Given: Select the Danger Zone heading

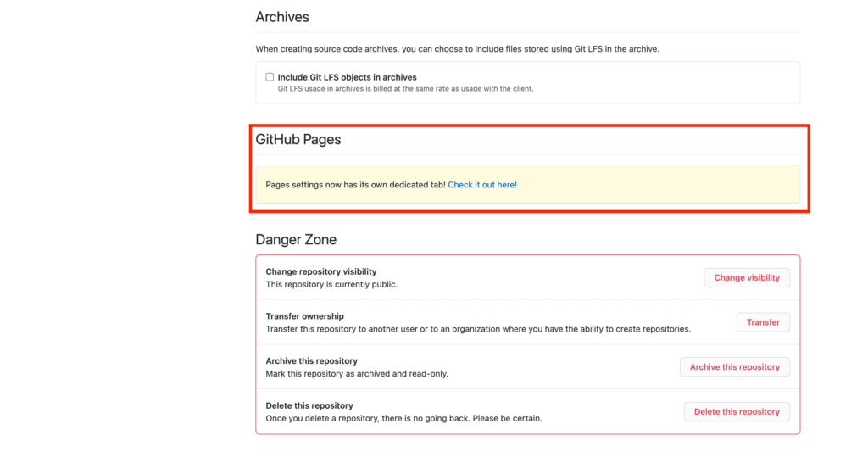Looking at the screenshot, I should pyautogui.click(x=296, y=239).
